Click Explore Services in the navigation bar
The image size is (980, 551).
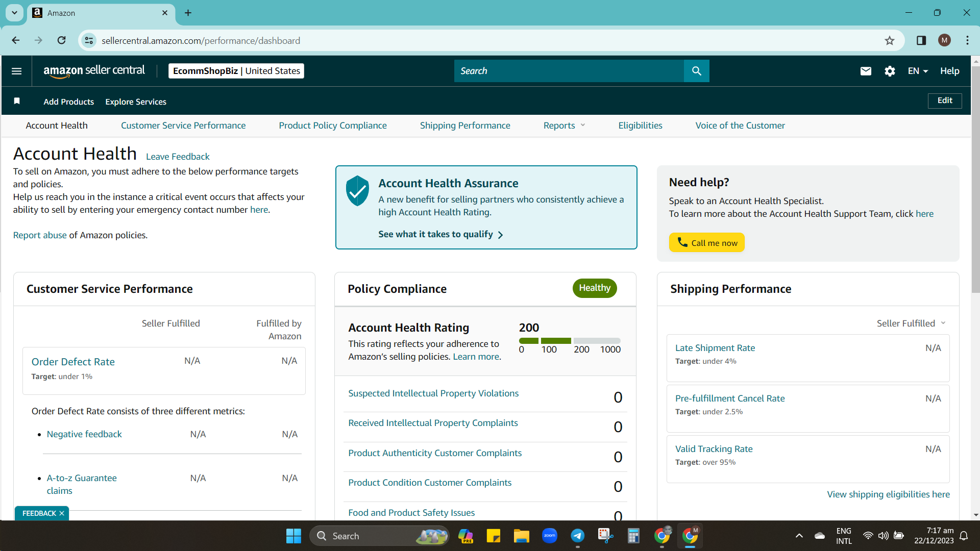click(136, 102)
